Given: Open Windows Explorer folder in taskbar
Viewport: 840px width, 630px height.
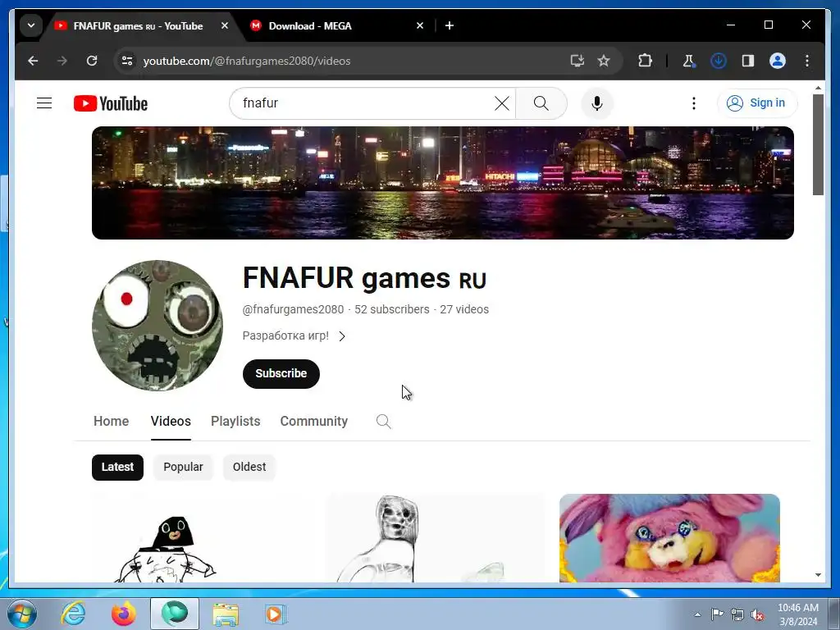Looking at the screenshot, I should pyautogui.click(x=226, y=614).
